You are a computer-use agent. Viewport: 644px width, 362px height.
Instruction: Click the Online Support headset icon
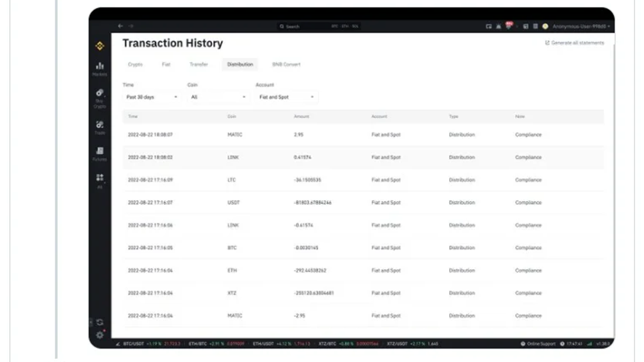[523, 344]
